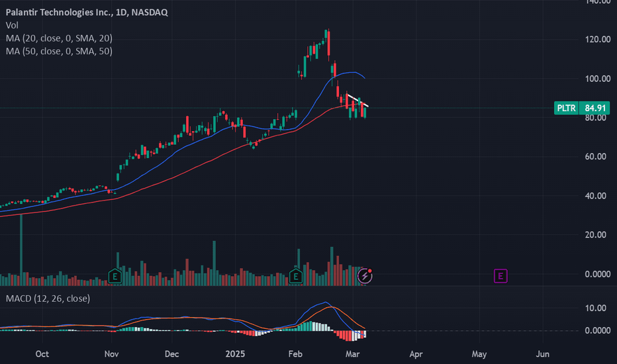
Task: Click the Dec label on time axis
Action: (172, 354)
